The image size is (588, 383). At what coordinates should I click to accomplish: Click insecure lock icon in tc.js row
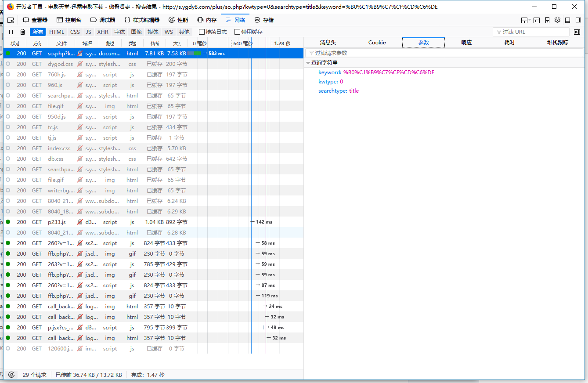(80, 127)
